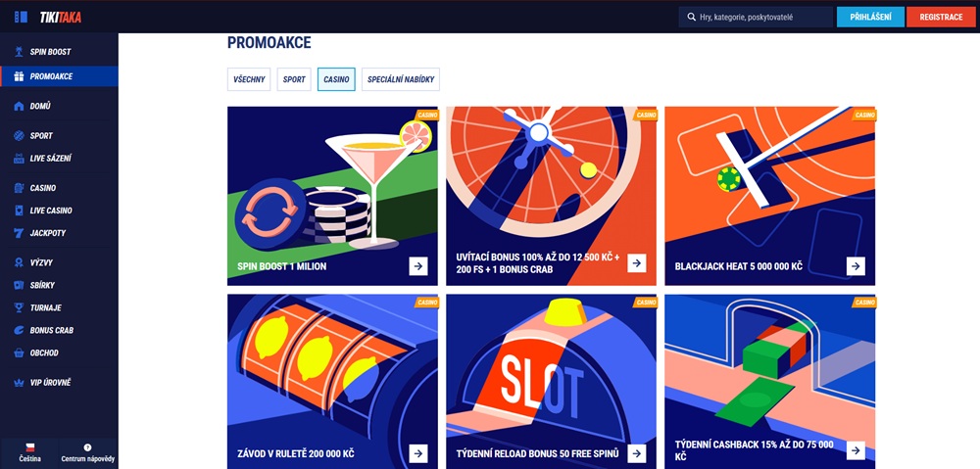This screenshot has width=980, height=469.
Task: Focus the games search input field
Action: point(756,17)
